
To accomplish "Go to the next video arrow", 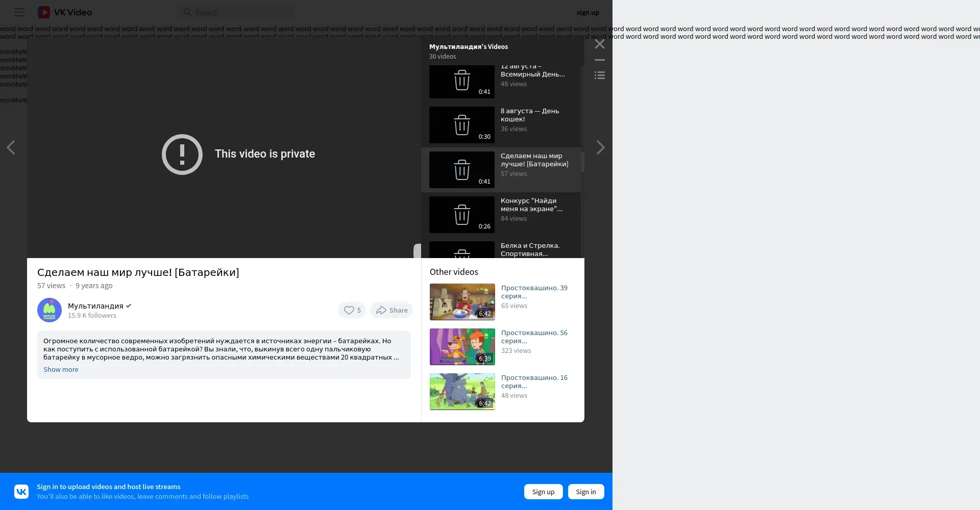I will [x=601, y=147].
